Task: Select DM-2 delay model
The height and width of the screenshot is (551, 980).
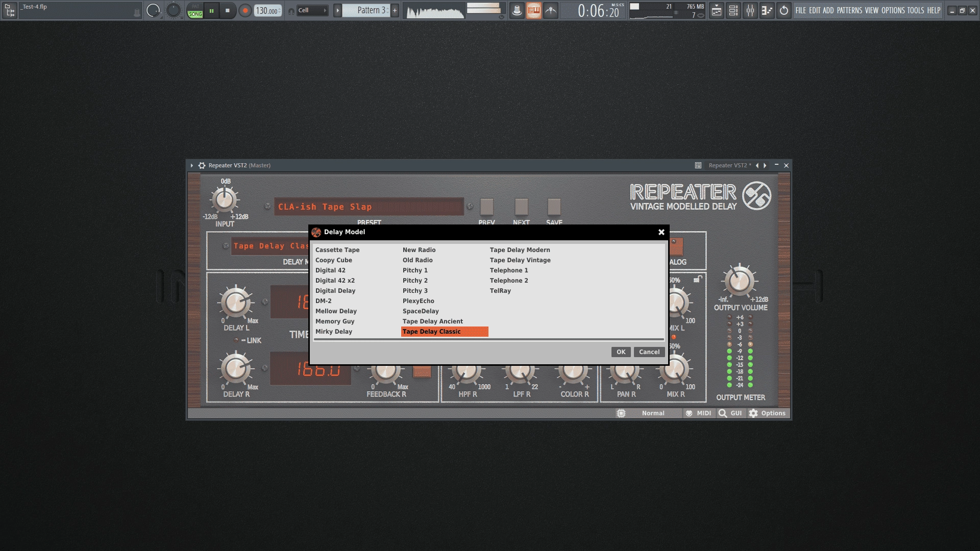Action: [324, 301]
